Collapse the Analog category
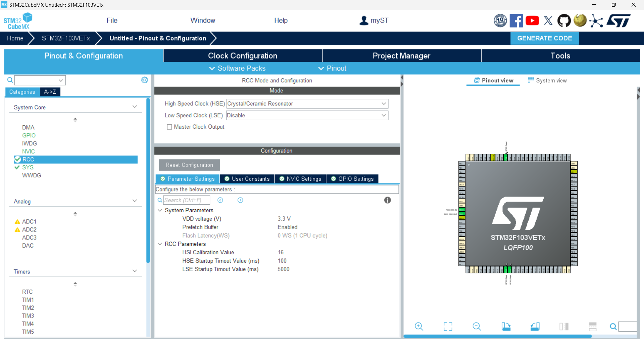 135,201
